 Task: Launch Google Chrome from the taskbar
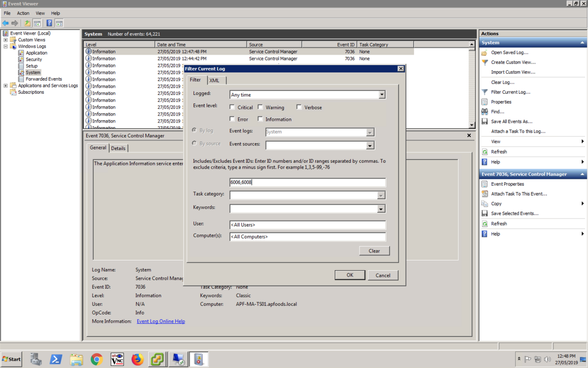click(x=96, y=359)
